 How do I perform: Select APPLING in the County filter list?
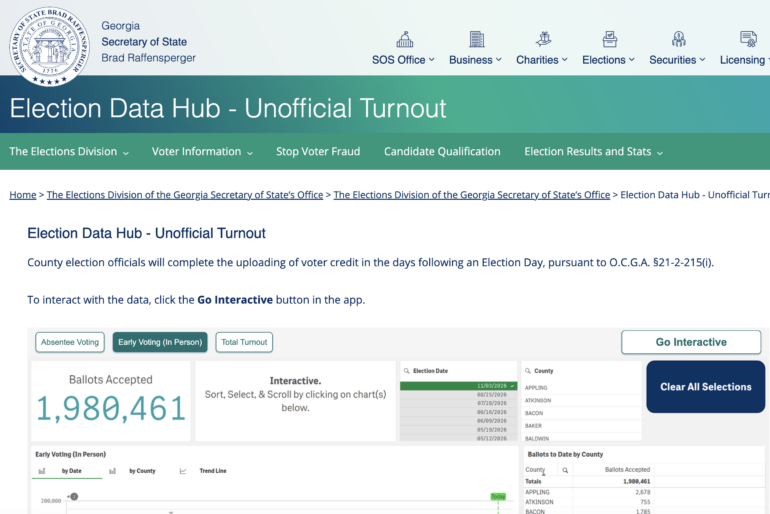point(581,388)
